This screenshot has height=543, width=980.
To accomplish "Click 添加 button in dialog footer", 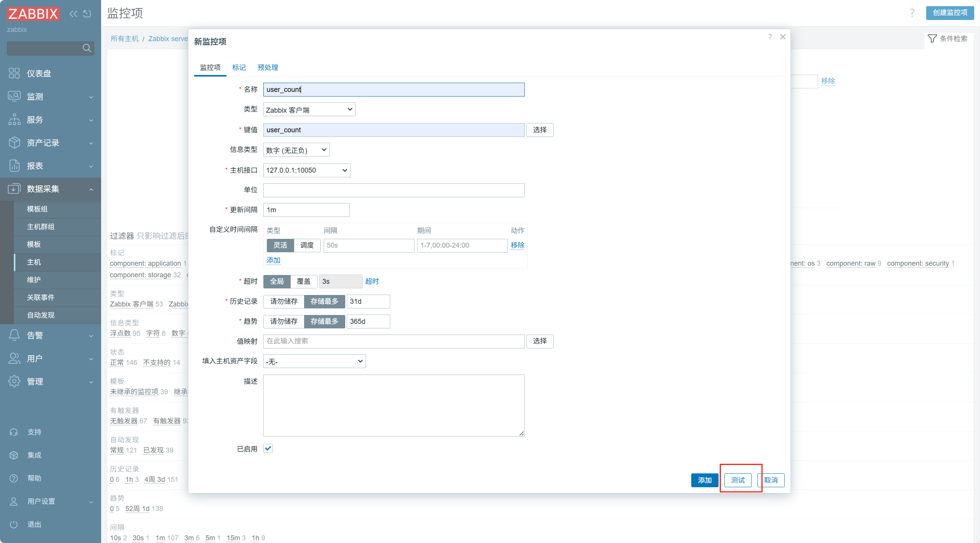I will (704, 480).
